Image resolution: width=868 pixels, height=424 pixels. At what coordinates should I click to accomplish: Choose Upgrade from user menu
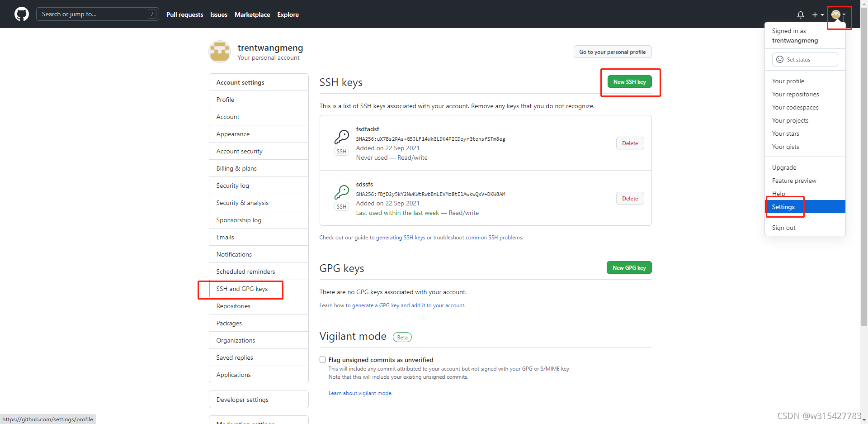[805, 167]
